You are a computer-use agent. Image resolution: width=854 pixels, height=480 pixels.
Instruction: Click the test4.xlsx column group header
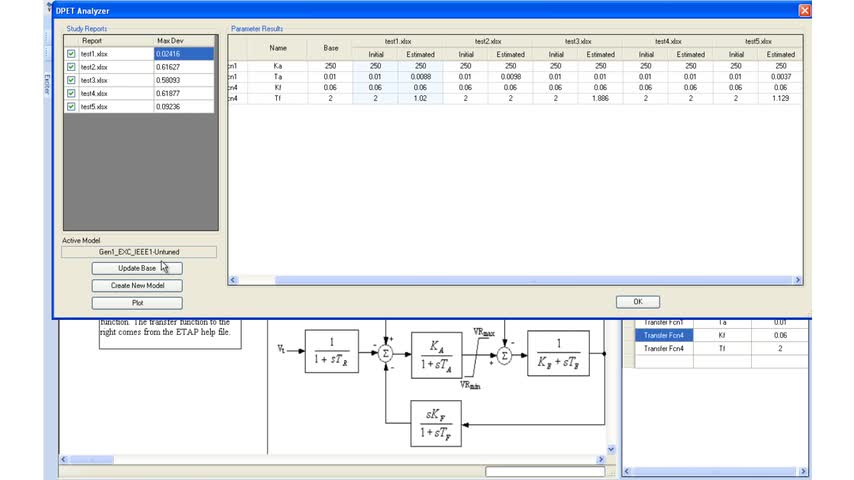[668, 41]
